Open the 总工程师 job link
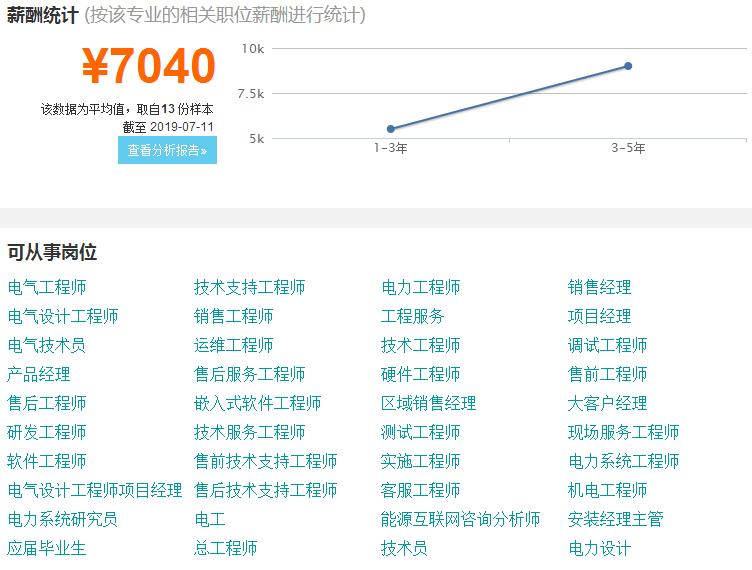The image size is (752, 570). click(225, 548)
